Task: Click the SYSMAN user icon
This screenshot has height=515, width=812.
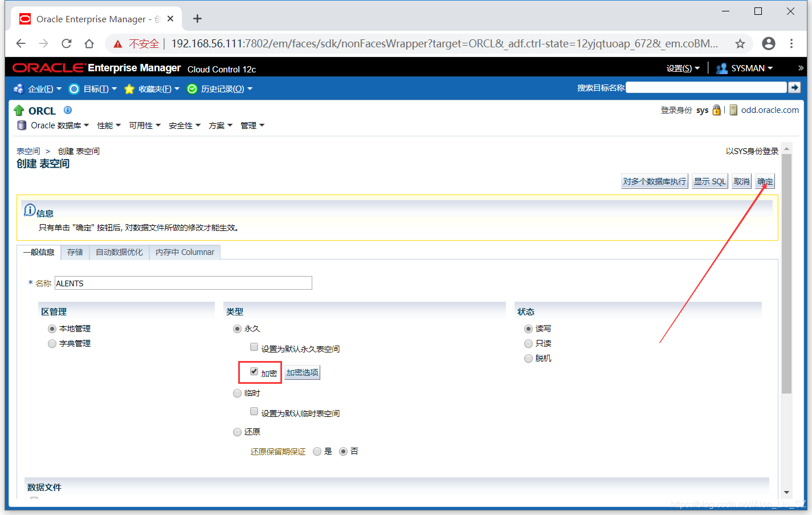Action: click(721, 68)
